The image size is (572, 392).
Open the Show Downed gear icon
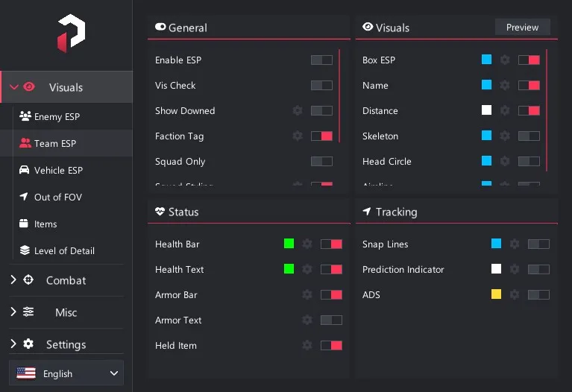298,110
